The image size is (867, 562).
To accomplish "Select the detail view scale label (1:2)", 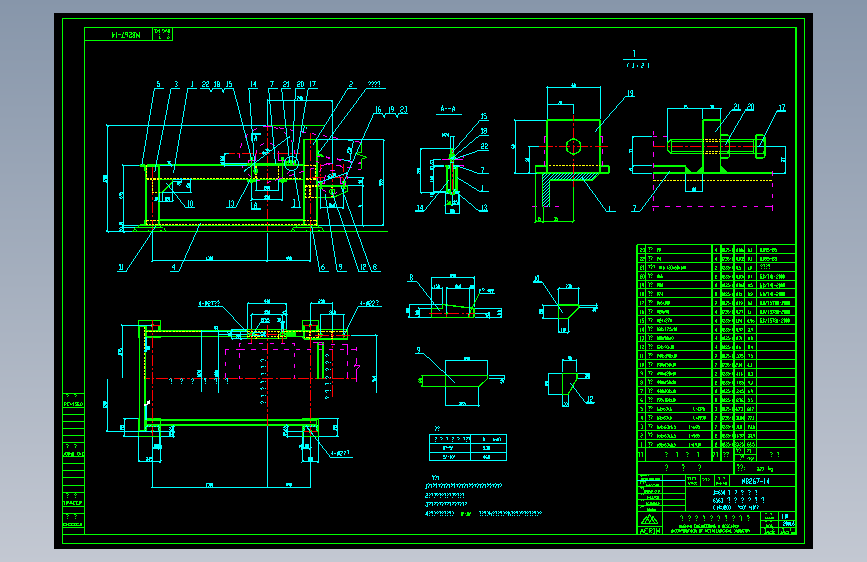I will pos(638,65).
